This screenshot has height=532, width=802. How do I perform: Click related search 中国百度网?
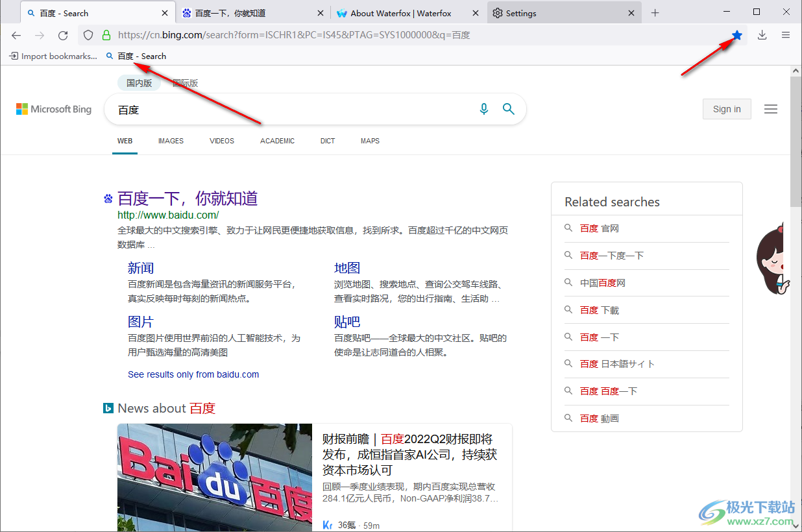coord(603,283)
